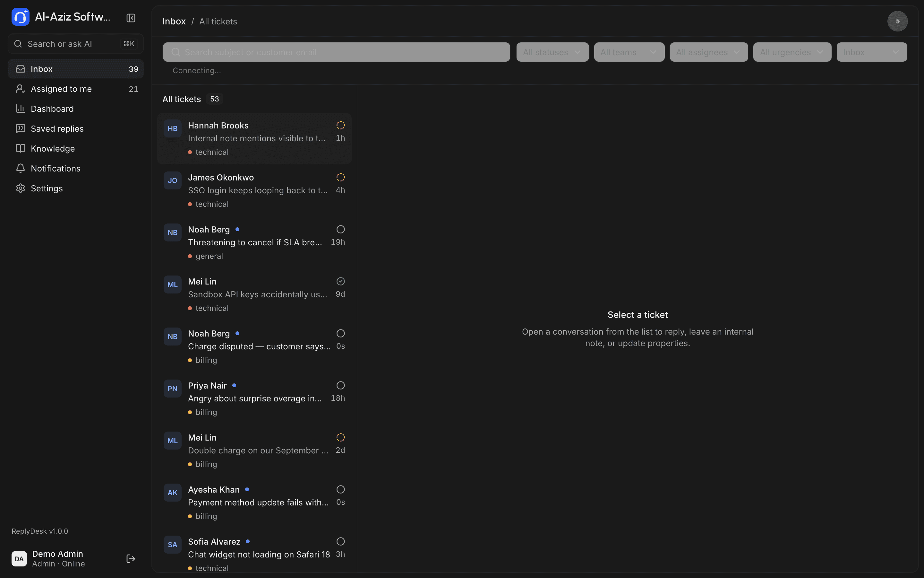Image resolution: width=924 pixels, height=578 pixels.
Task: Open Mei Lin Sandbox API keys ticket
Action: coord(254,295)
